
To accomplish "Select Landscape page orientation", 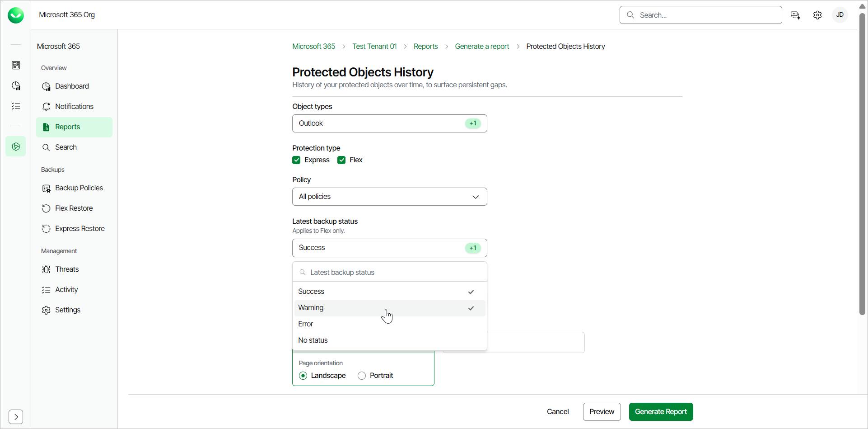I will 303,376.
